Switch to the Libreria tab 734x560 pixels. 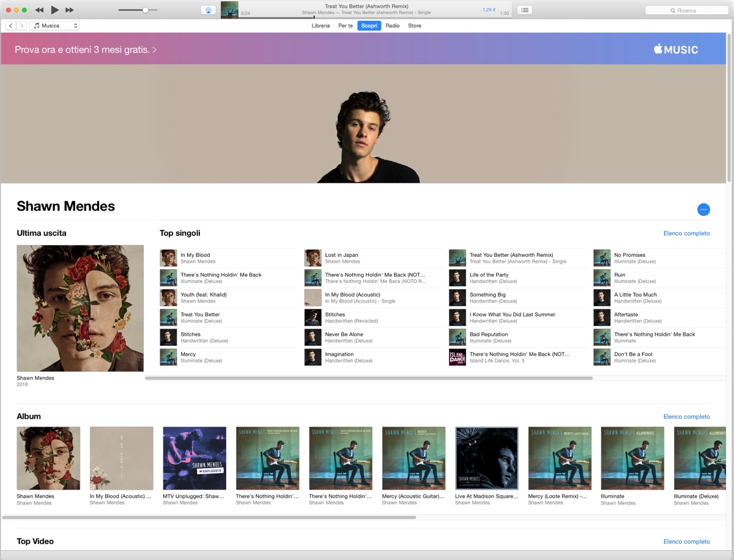point(321,26)
